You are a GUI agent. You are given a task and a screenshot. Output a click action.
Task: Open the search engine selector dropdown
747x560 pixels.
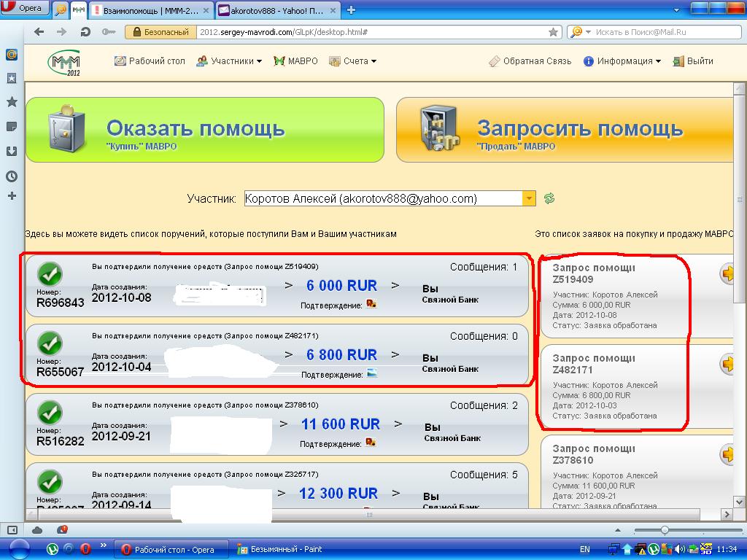tap(580, 32)
